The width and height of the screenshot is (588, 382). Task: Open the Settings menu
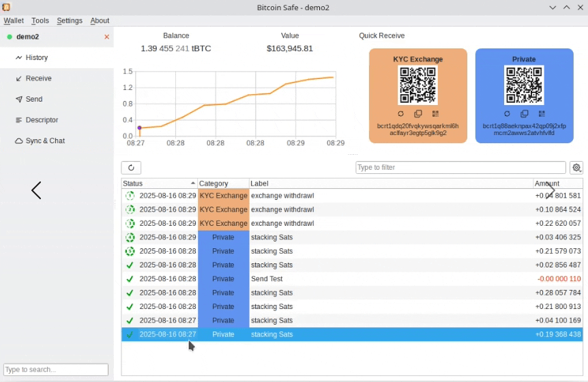[x=70, y=21]
